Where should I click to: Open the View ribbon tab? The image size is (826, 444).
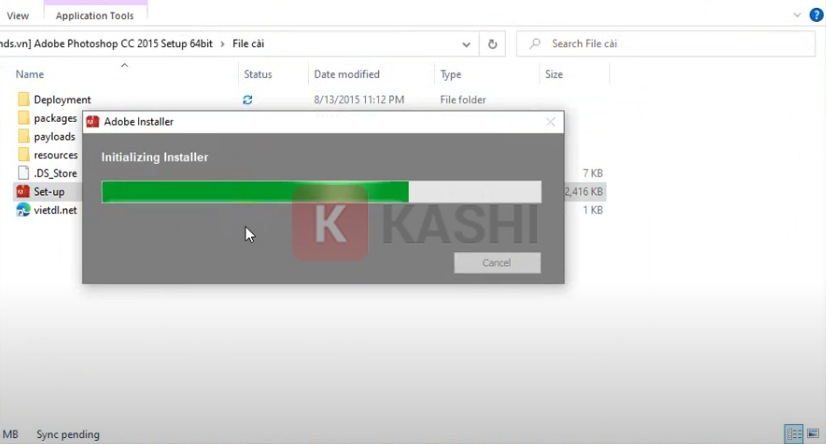[x=17, y=16]
